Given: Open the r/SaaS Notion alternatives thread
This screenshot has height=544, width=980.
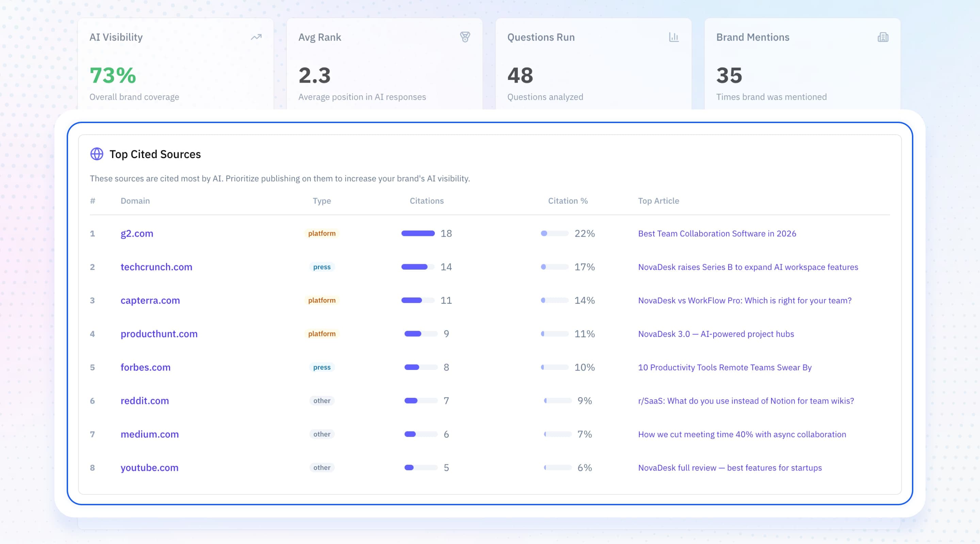Looking at the screenshot, I should 746,401.
